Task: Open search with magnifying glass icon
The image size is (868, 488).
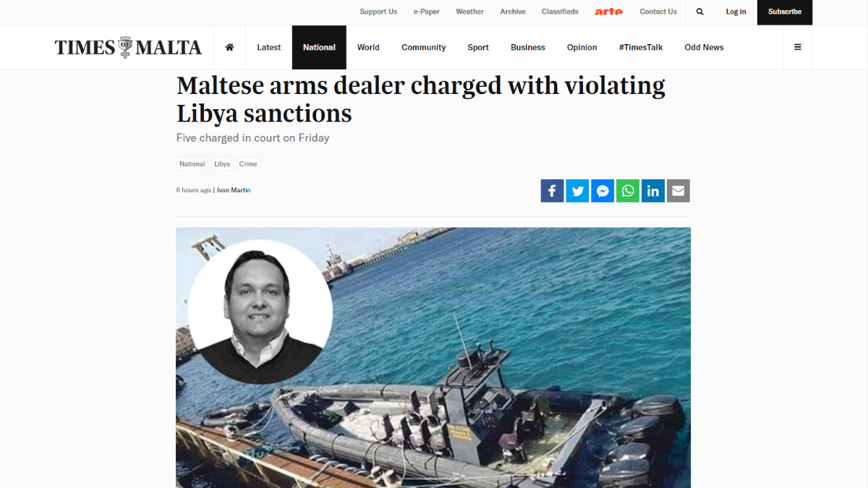Action: tap(699, 12)
